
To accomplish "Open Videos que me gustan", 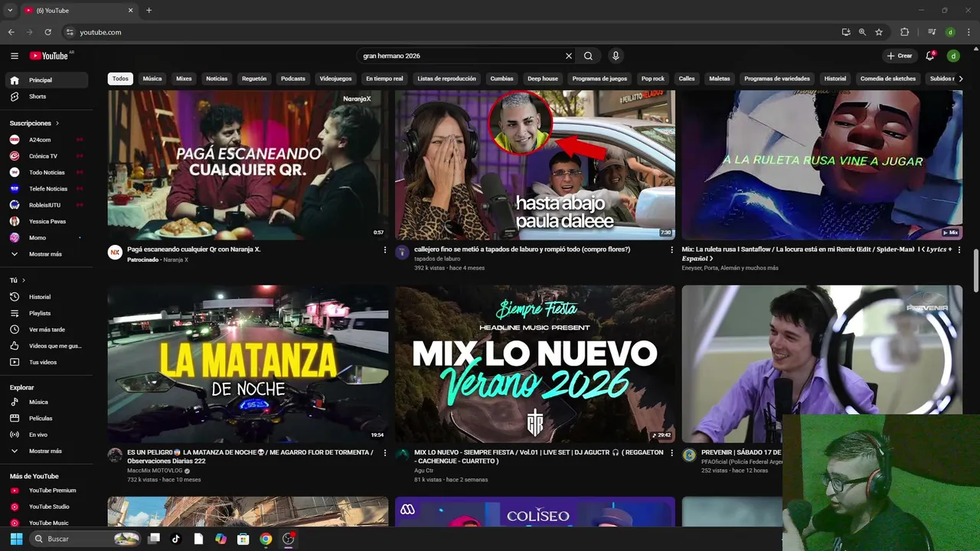I will tap(47, 346).
